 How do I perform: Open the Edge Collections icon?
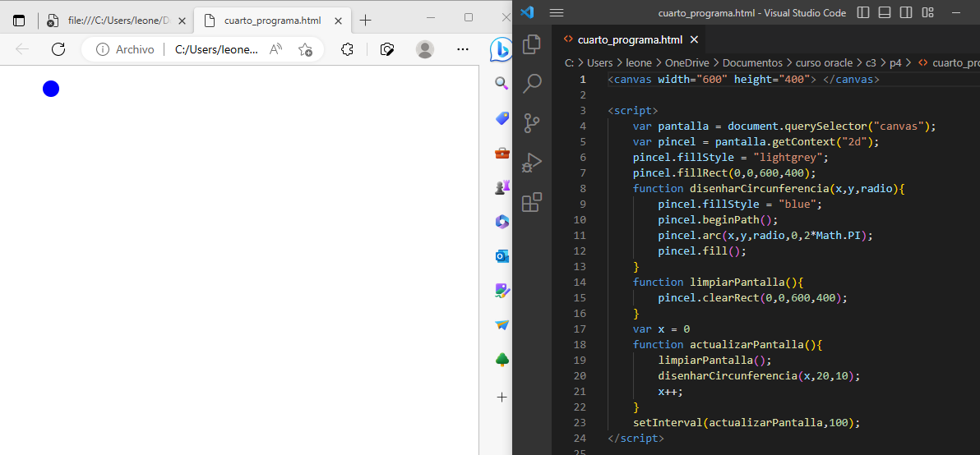click(x=387, y=49)
